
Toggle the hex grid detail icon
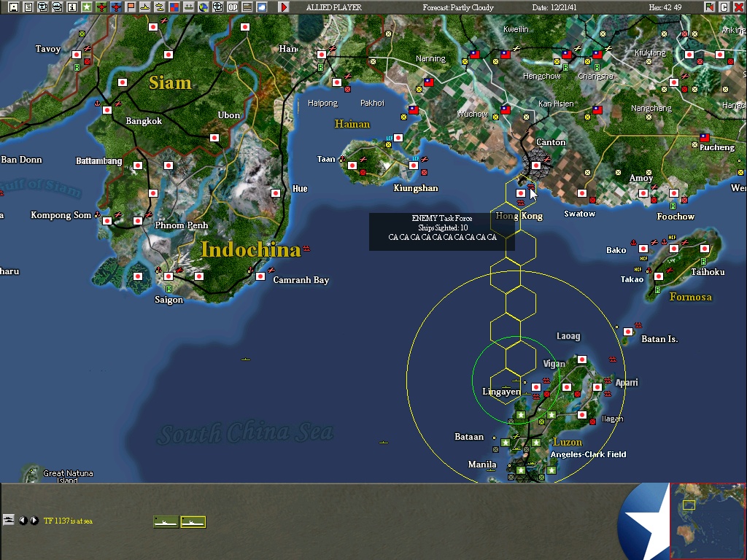point(247,7)
